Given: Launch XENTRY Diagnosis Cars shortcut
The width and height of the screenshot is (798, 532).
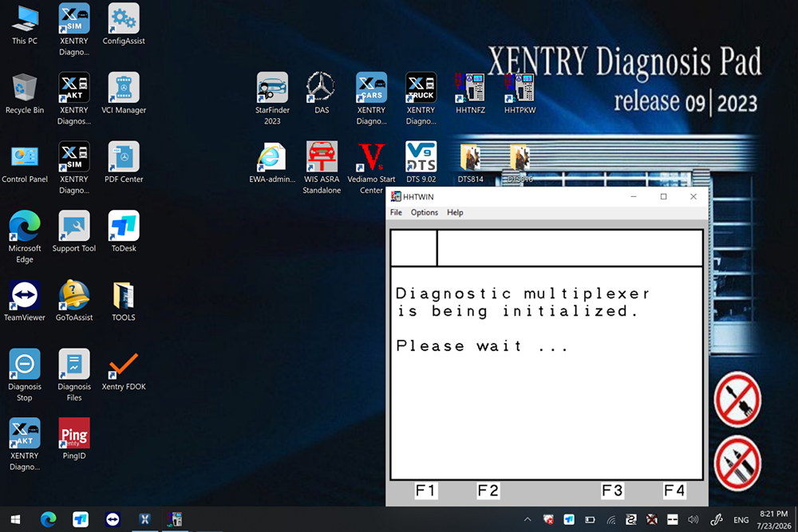Looking at the screenshot, I should (372, 99).
